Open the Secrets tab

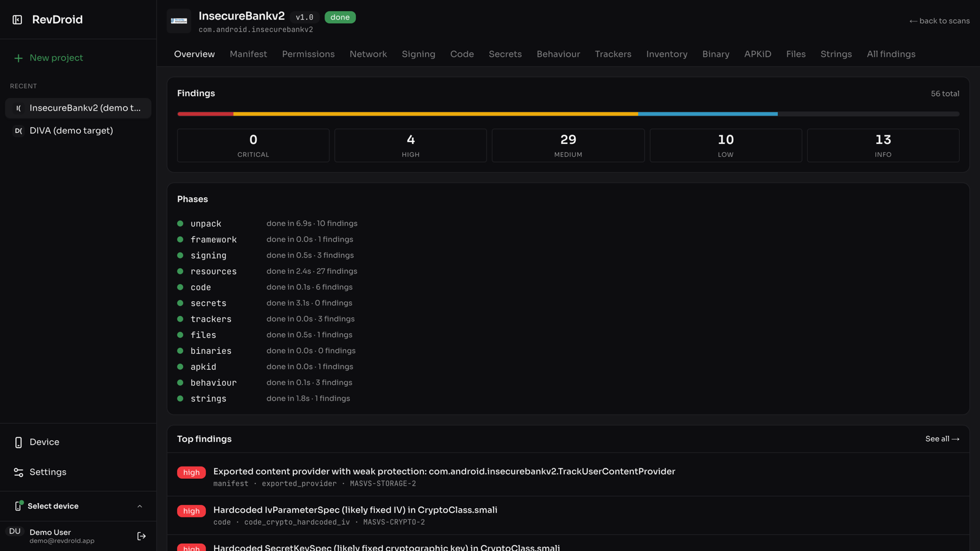[505, 54]
